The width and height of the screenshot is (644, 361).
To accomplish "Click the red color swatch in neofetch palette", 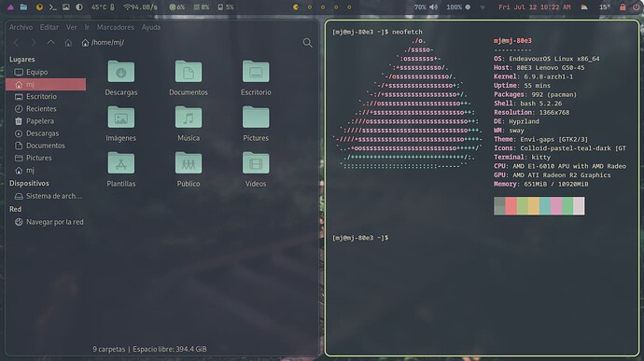I will [x=511, y=206].
